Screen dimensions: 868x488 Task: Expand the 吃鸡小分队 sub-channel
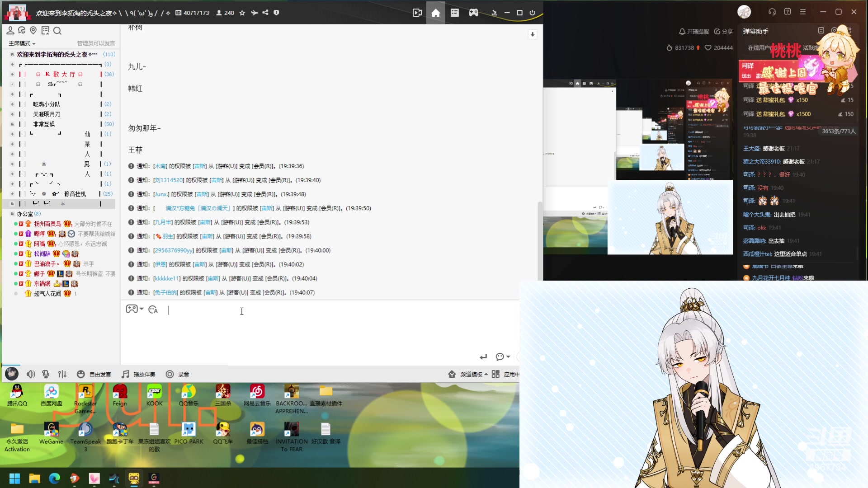12,104
